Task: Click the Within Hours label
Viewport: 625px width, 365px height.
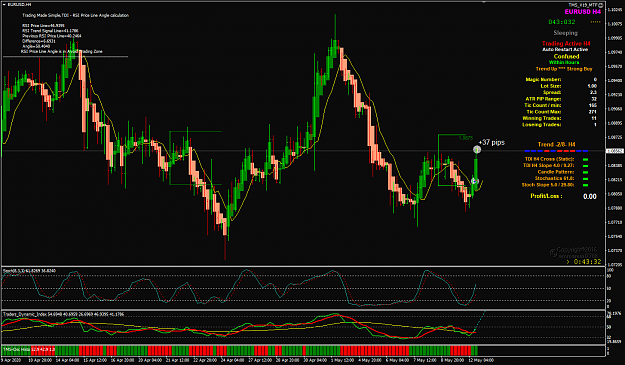Action: pyautogui.click(x=564, y=63)
